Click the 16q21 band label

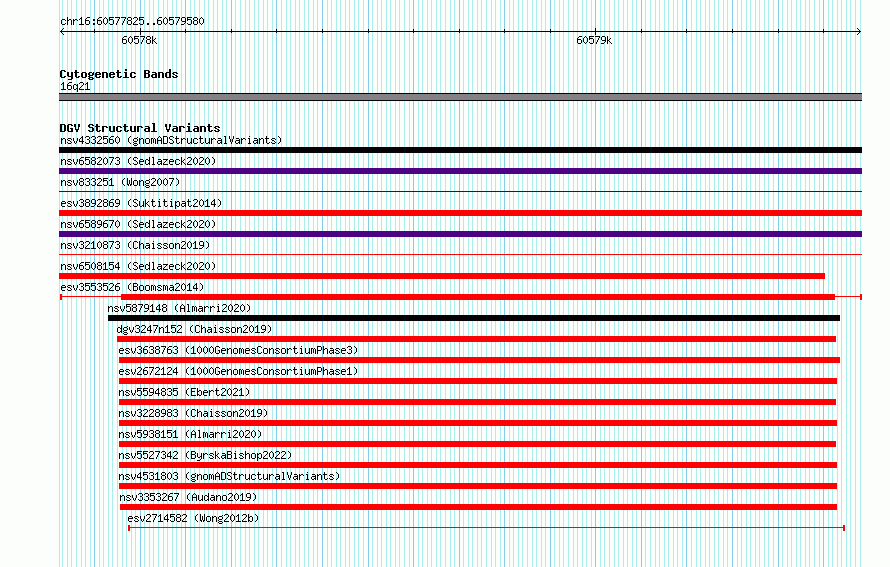pos(75,86)
